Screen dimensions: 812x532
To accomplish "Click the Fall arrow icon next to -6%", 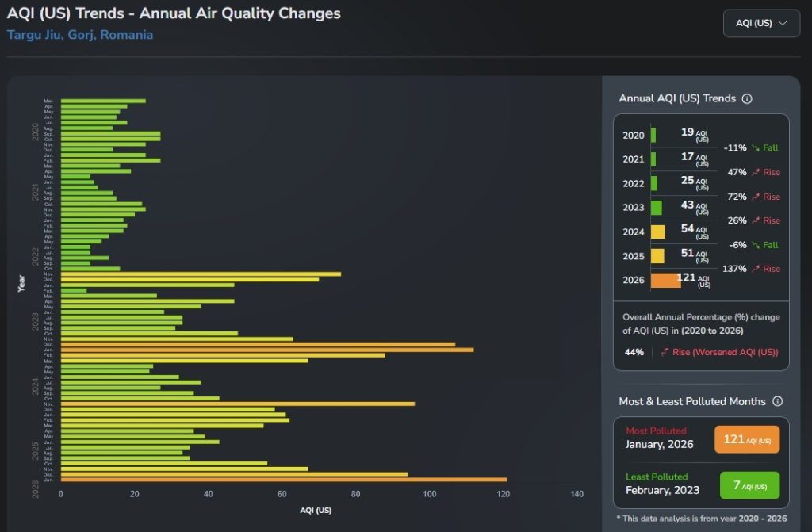I will pos(756,245).
